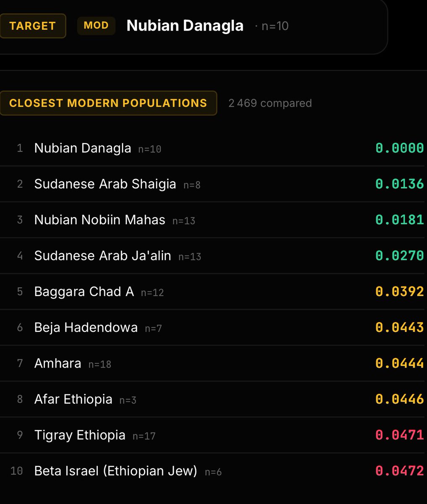The height and width of the screenshot is (504, 427).
Task: Select the Nubian Danagla target name
Action: (x=185, y=26)
